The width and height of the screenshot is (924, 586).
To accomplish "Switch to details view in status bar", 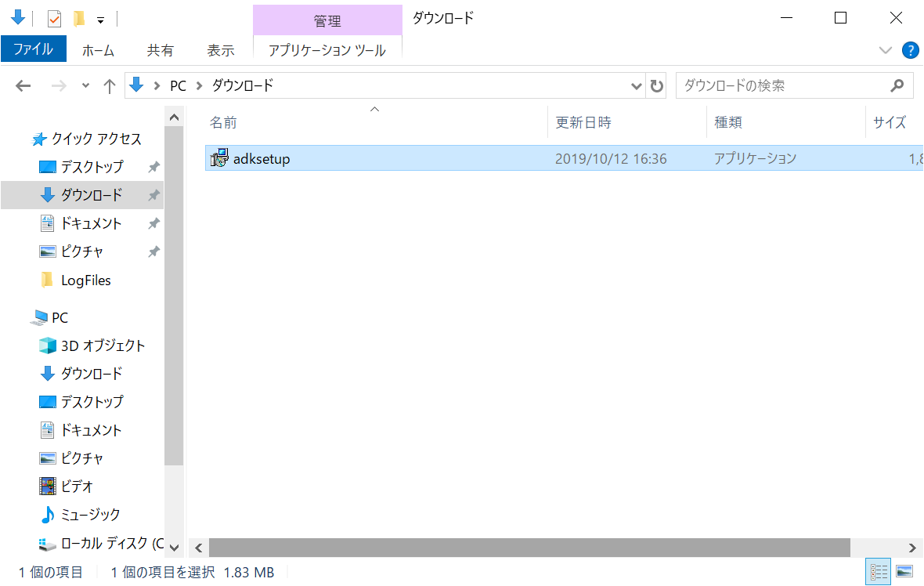I will pyautogui.click(x=879, y=572).
